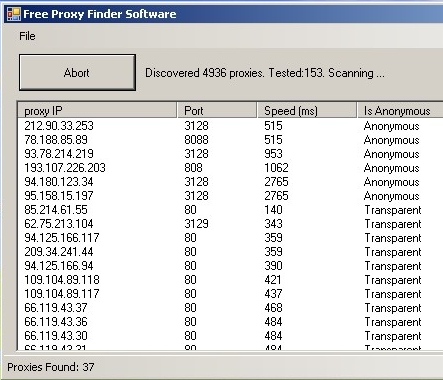Click Anonymous cell for 212.90.33.253

pyautogui.click(x=392, y=126)
